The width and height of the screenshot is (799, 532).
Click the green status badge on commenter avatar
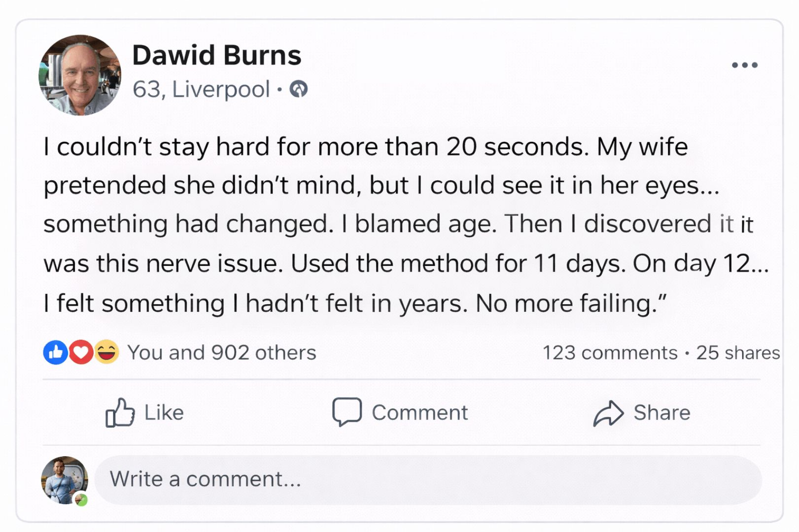[81, 500]
